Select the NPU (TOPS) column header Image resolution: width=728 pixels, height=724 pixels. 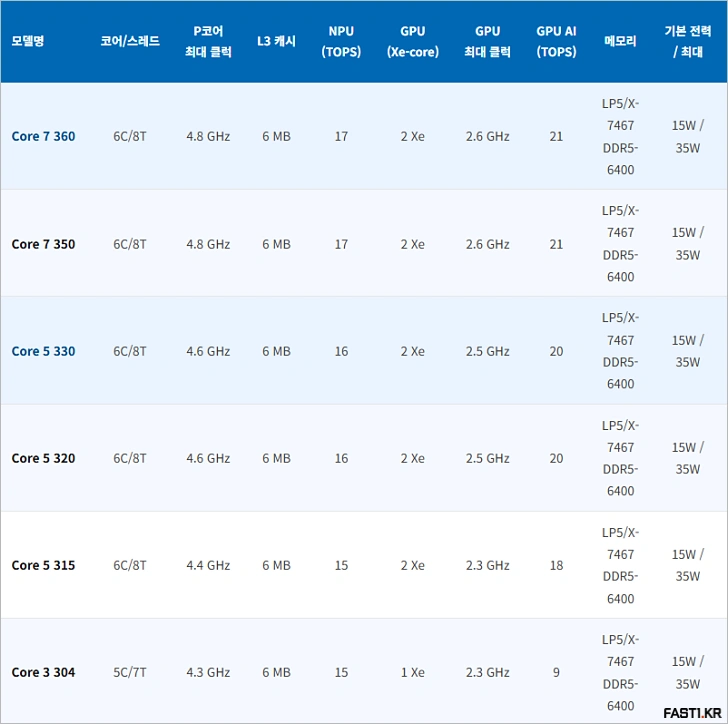341,41
